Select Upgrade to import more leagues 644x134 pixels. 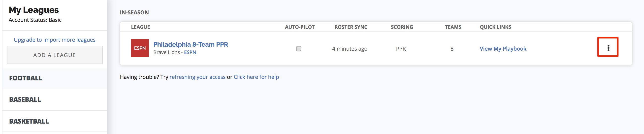click(x=55, y=40)
